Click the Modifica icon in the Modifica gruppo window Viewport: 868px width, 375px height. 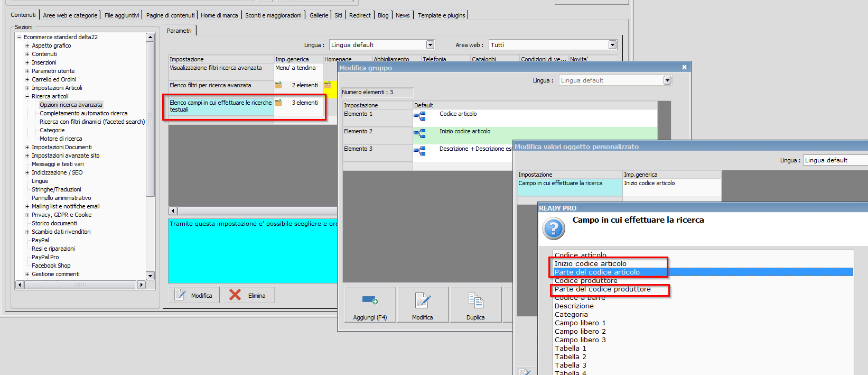423,300
